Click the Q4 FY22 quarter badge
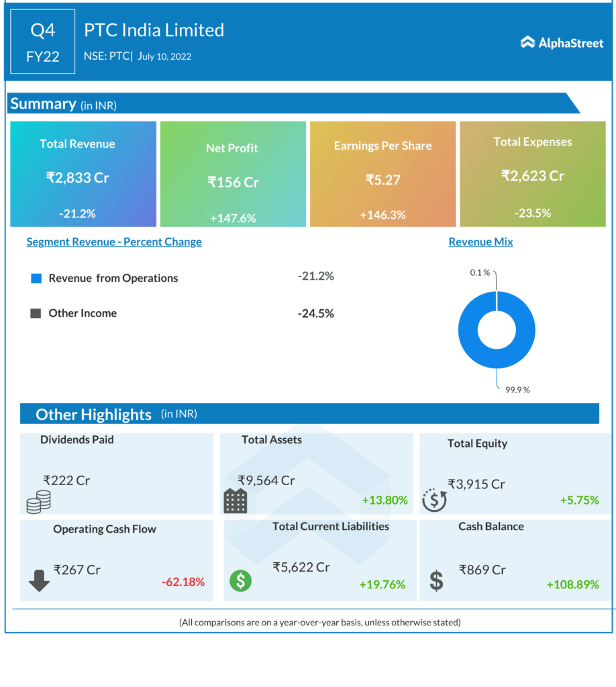 coord(43,42)
